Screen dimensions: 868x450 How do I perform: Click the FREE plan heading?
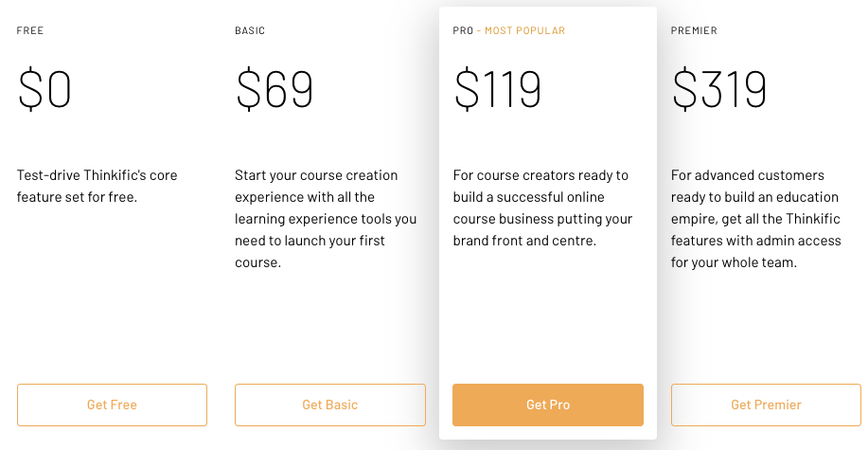coord(30,31)
